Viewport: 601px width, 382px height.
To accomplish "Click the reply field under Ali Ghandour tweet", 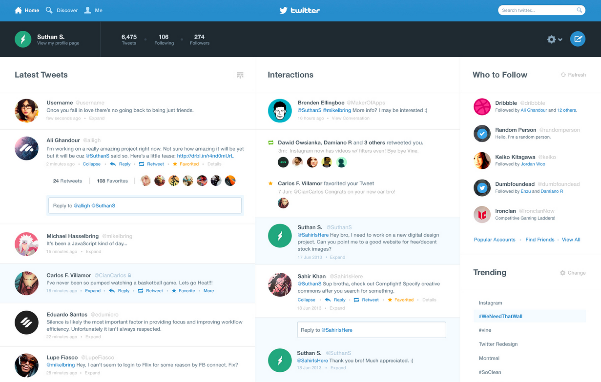I will click(145, 206).
